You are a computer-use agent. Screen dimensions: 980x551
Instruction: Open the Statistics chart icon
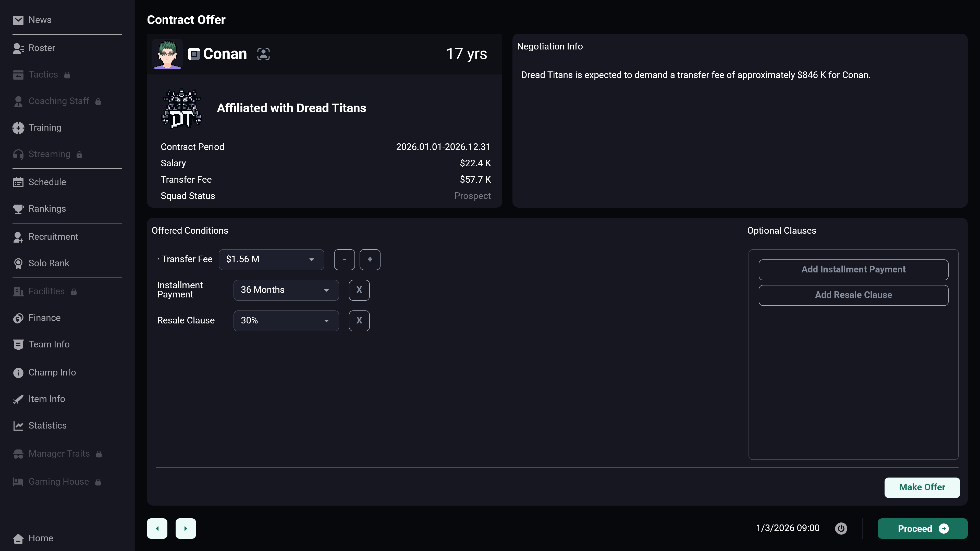click(18, 426)
